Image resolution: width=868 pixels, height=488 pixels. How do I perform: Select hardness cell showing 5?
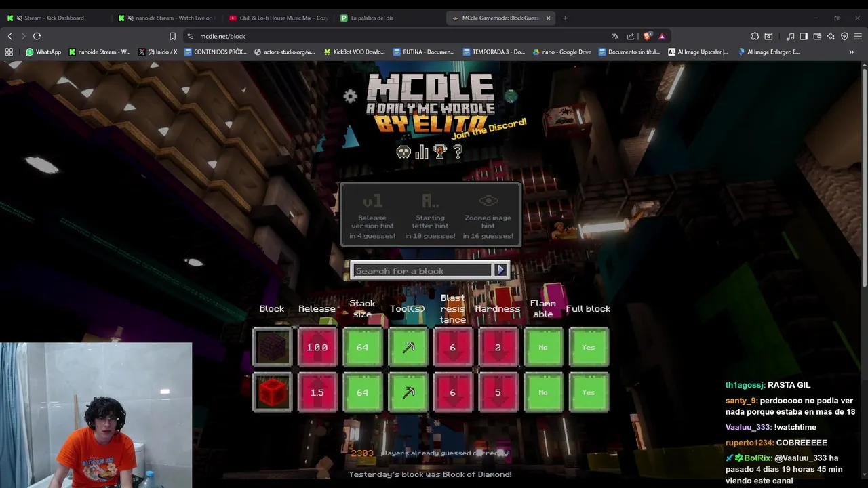coord(498,392)
